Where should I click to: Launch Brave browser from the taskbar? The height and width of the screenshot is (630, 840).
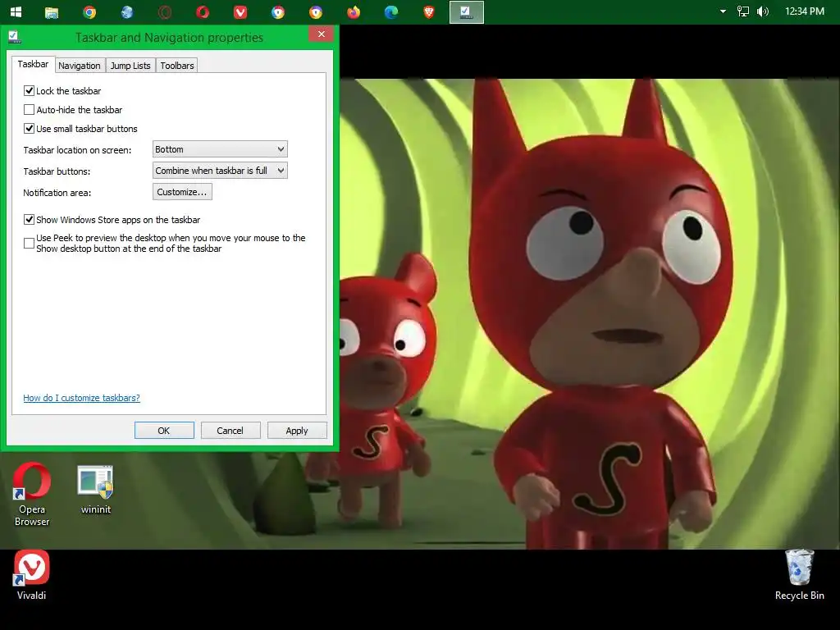428,12
